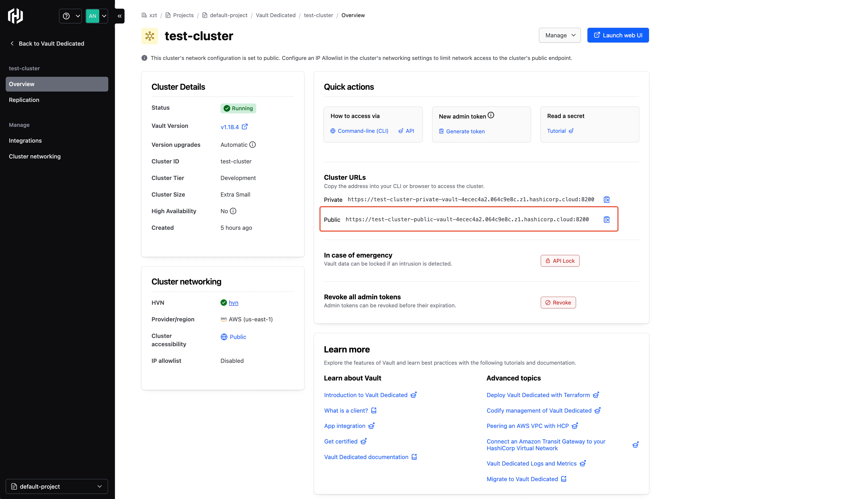Open the AN user account dropdown
Viewport: 868px width, 499px height.
(x=97, y=16)
